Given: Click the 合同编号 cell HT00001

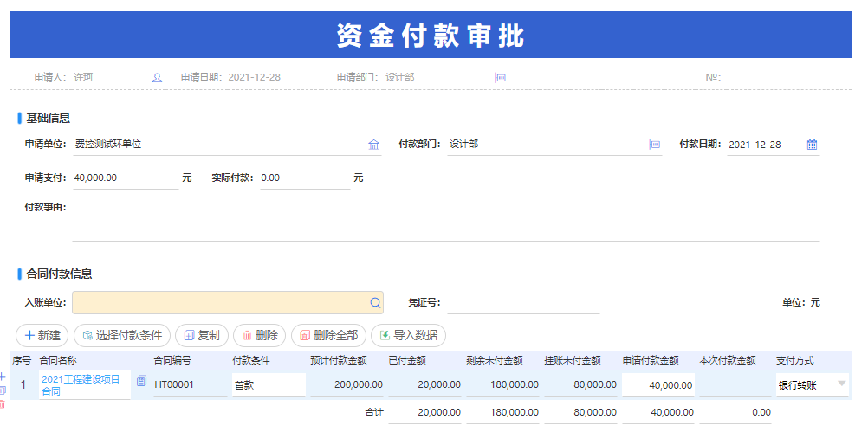Looking at the screenshot, I should click(191, 384).
